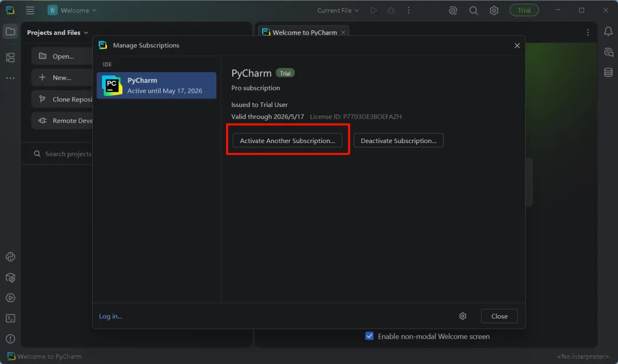Screen dimensions: 618x364
Task: Open the Welcome project dropdown
Action: [x=72, y=10]
